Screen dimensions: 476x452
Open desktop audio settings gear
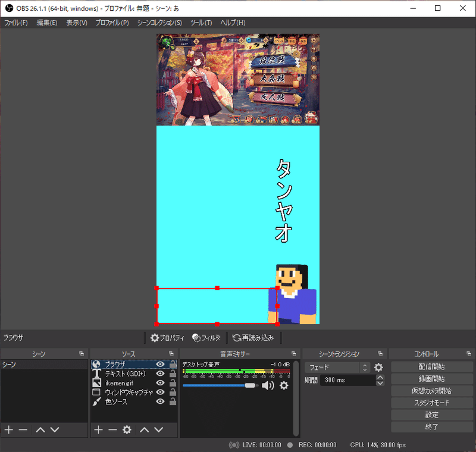click(284, 385)
